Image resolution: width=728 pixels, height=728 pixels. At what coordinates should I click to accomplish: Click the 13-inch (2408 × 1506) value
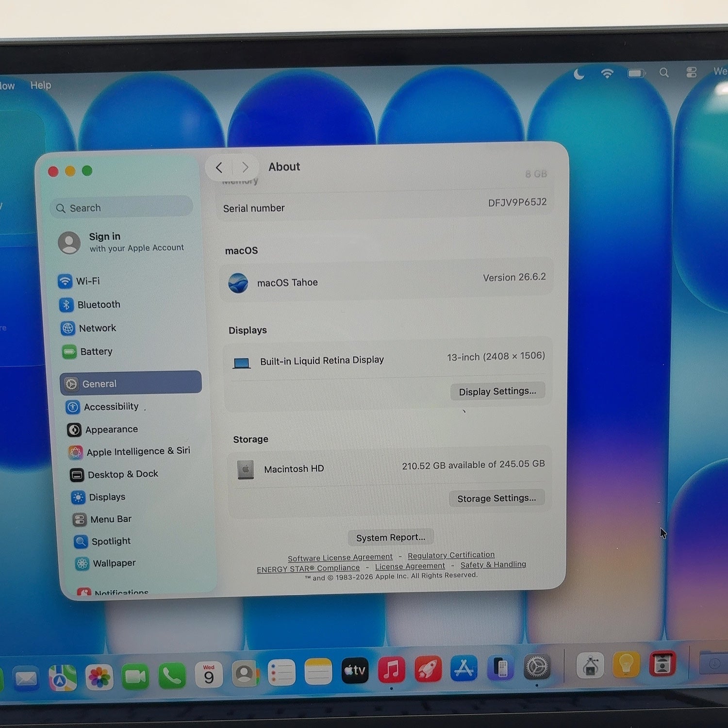[496, 357]
